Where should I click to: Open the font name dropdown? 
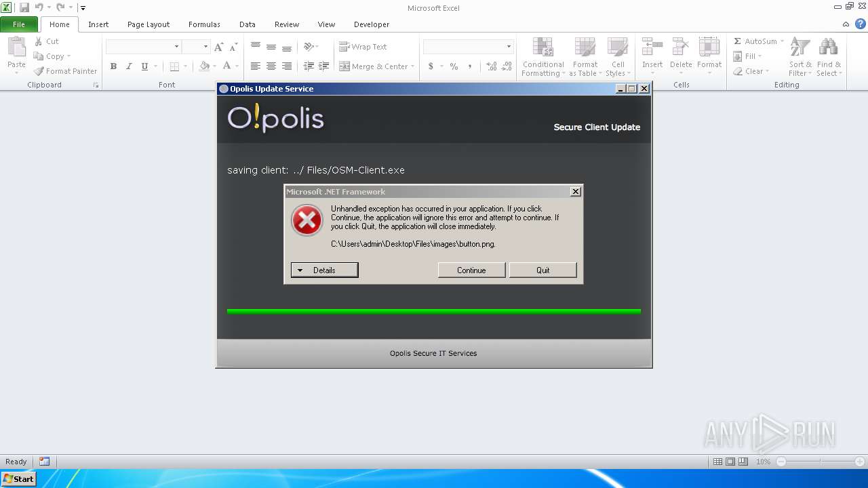(x=177, y=47)
